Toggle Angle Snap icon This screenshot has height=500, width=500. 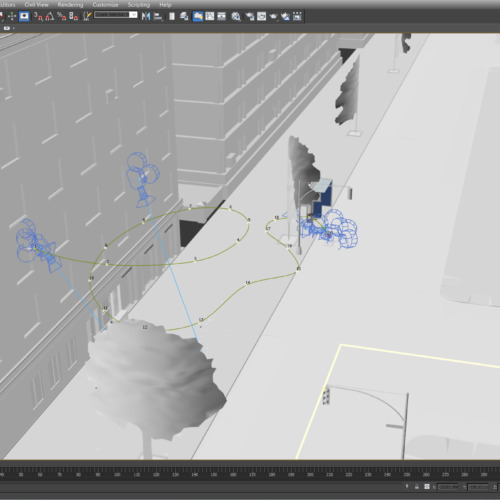(50, 16)
